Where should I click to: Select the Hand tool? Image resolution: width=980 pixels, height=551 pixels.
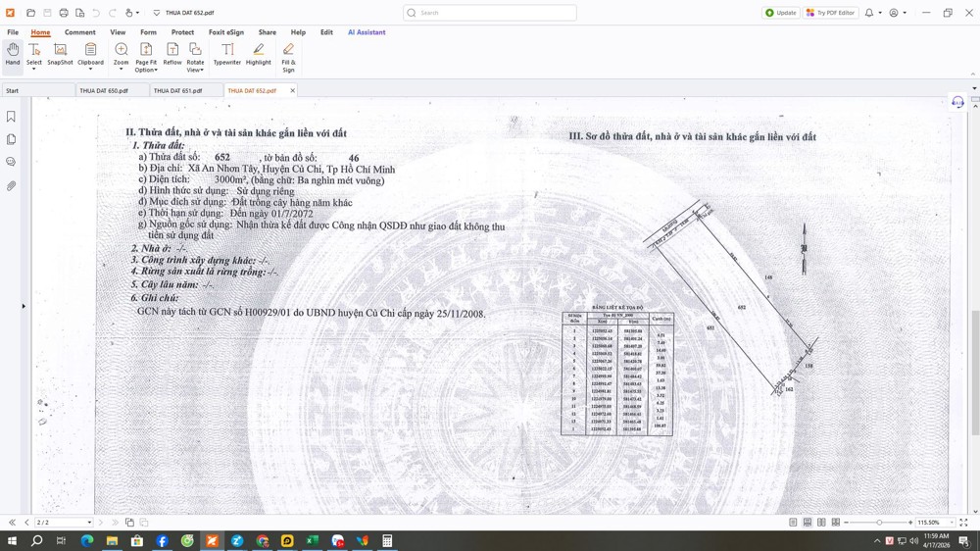13,55
